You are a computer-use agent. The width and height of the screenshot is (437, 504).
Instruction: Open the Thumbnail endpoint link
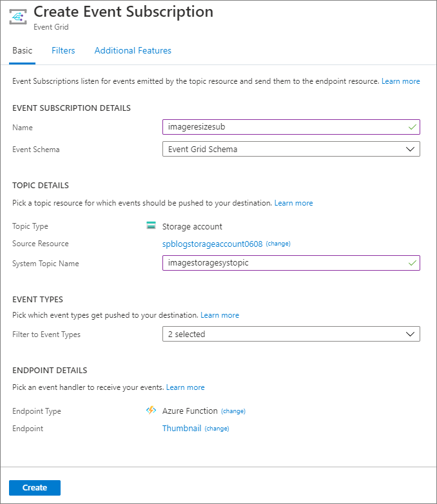(x=182, y=428)
